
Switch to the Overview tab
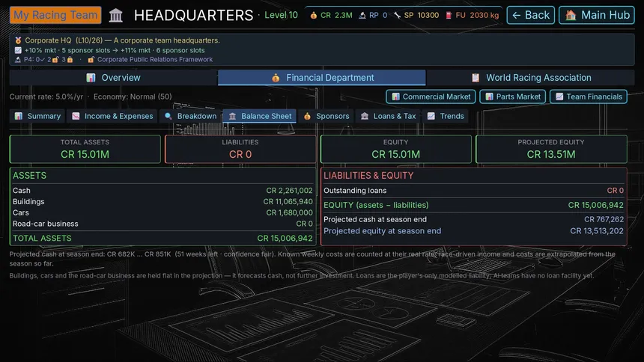[x=113, y=78]
